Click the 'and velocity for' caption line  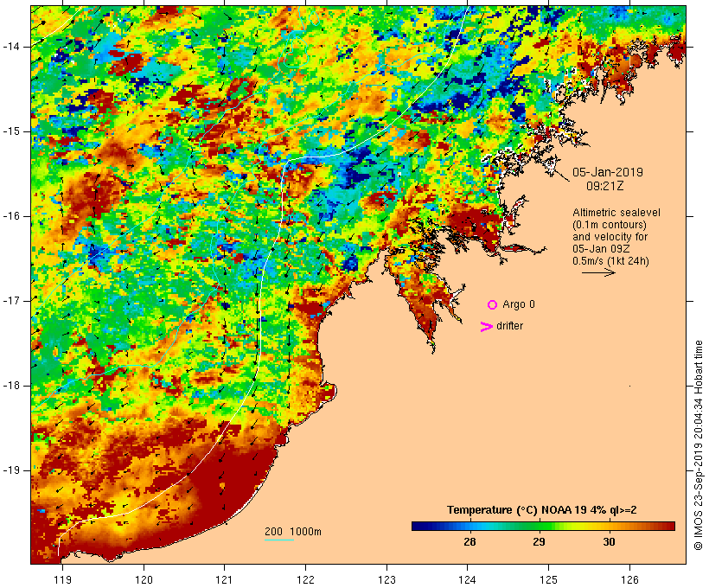610,237
